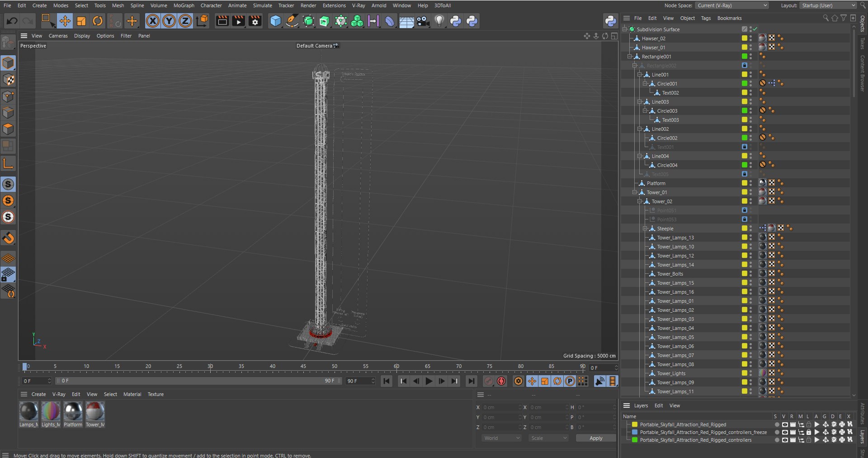The image size is (868, 458).
Task: Select the Lights material swatch
Action: (51, 414)
